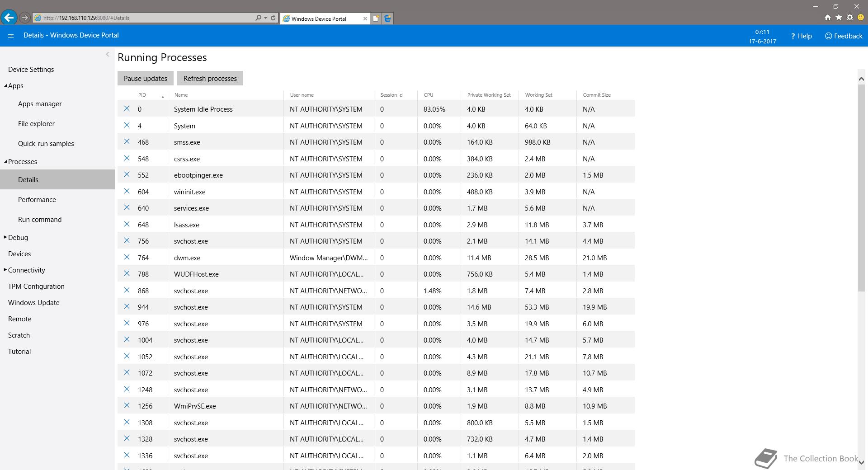Click the Refresh processes button
Screen dimensions: 868x470
point(210,78)
